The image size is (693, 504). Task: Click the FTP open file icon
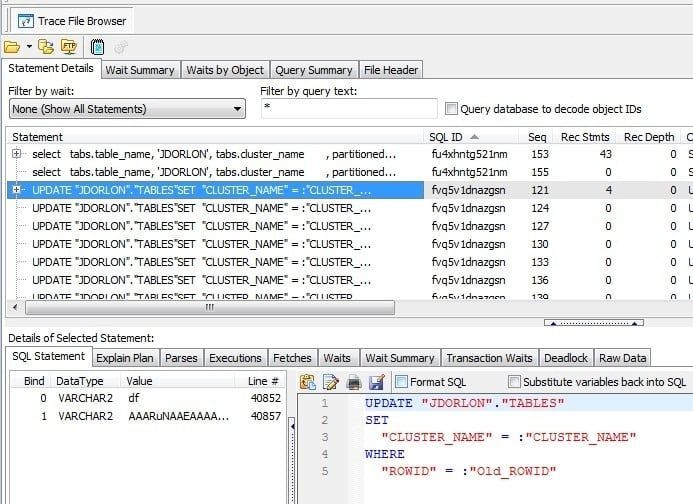point(69,46)
